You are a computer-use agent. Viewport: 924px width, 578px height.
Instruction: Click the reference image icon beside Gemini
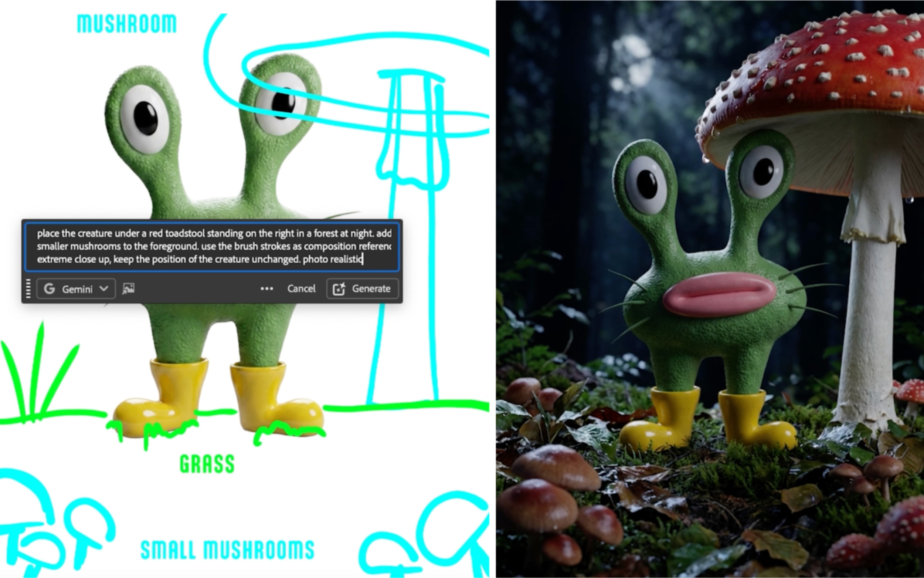tap(128, 288)
